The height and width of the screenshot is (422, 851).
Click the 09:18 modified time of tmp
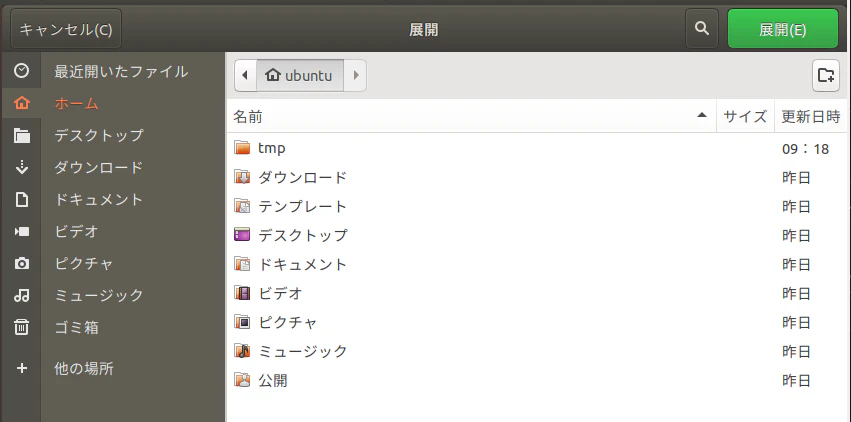pos(805,149)
